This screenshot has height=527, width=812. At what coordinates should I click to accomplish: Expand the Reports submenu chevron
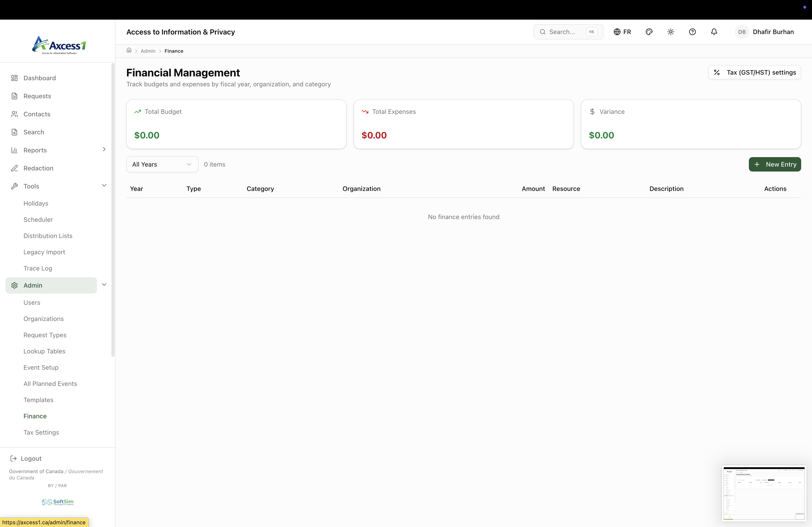[x=104, y=149]
